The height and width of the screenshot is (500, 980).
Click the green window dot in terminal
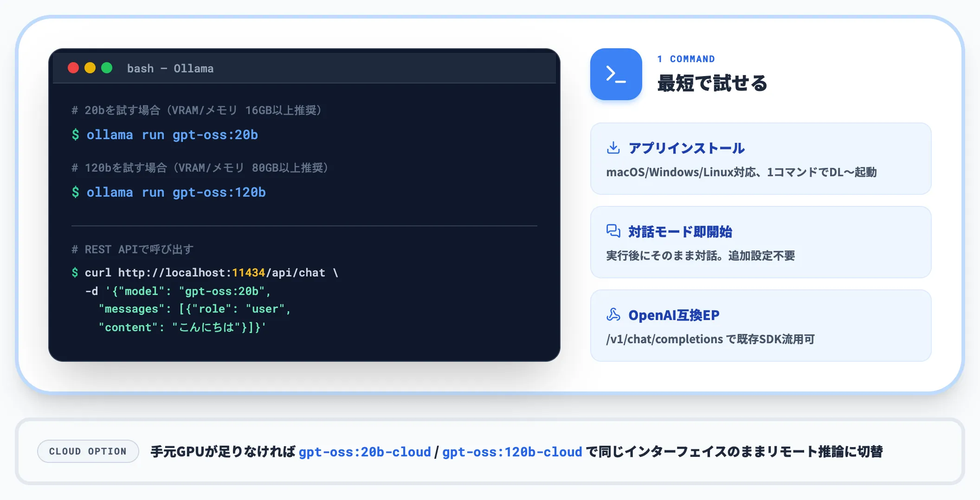107,68
